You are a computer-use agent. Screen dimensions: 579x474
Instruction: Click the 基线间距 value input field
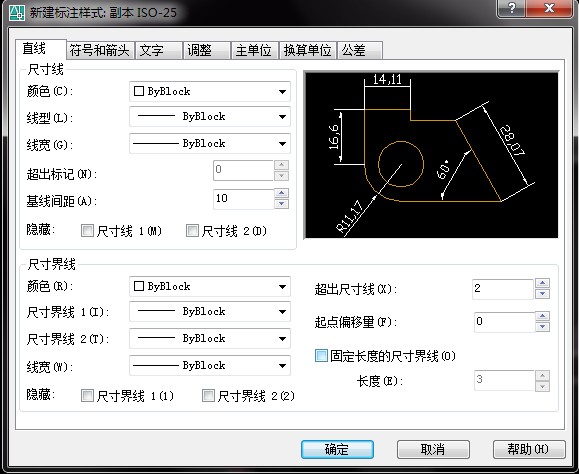click(243, 199)
